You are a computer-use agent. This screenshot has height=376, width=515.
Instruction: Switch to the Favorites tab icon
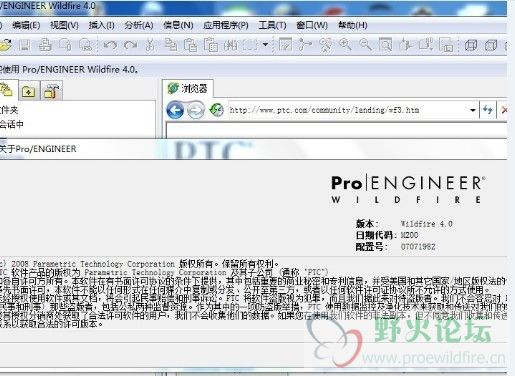click(x=29, y=91)
